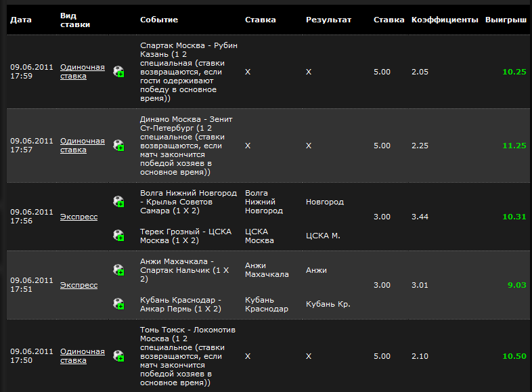532x392 pixels.
Task: Click the Вид ставки column header
Action: click(x=75, y=20)
